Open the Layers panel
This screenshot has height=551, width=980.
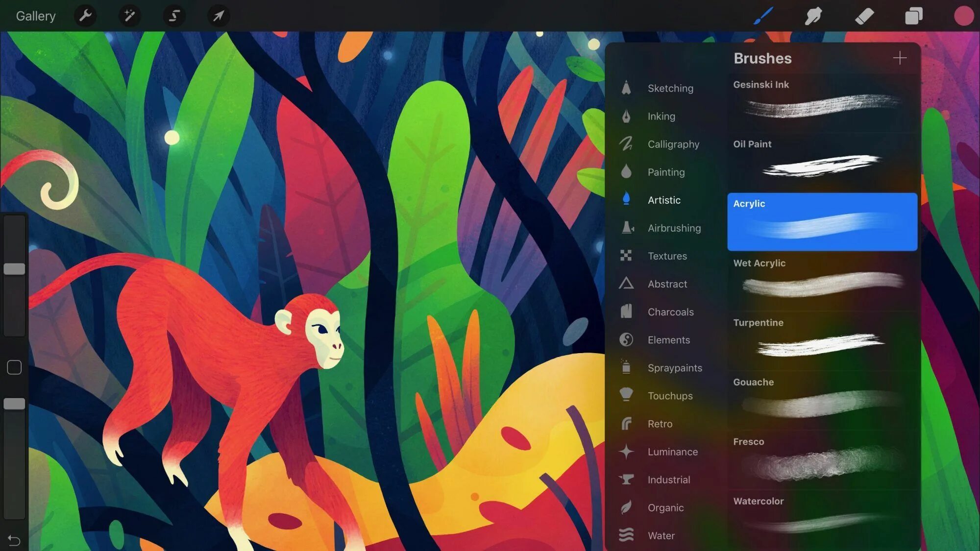pos(913,16)
